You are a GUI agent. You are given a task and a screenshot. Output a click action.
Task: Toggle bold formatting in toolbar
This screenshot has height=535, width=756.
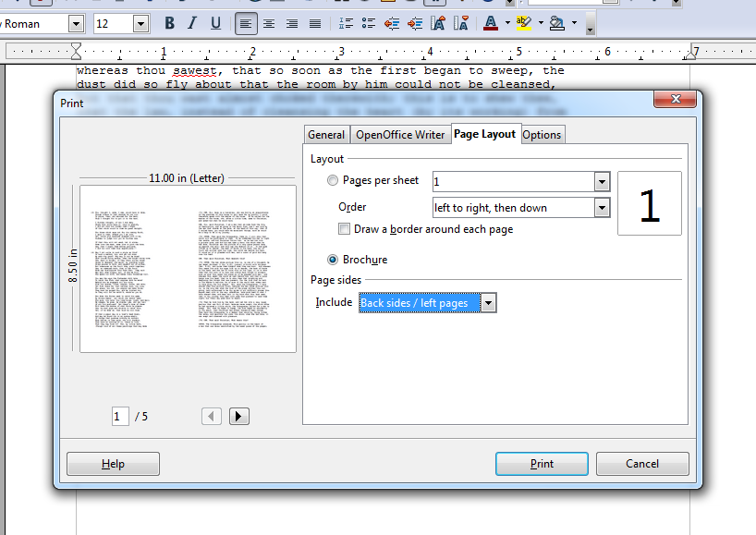(x=169, y=23)
